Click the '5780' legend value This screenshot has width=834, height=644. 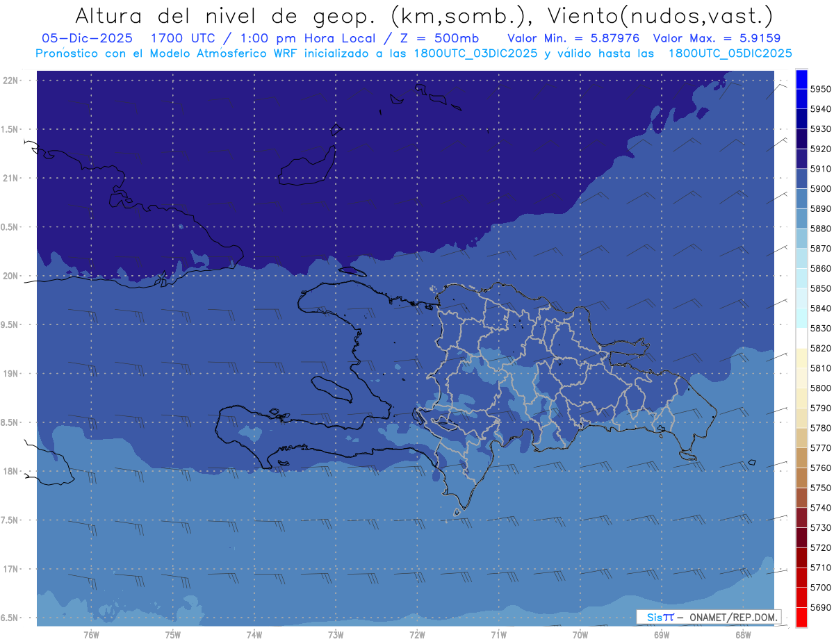click(x=821, y=428)
